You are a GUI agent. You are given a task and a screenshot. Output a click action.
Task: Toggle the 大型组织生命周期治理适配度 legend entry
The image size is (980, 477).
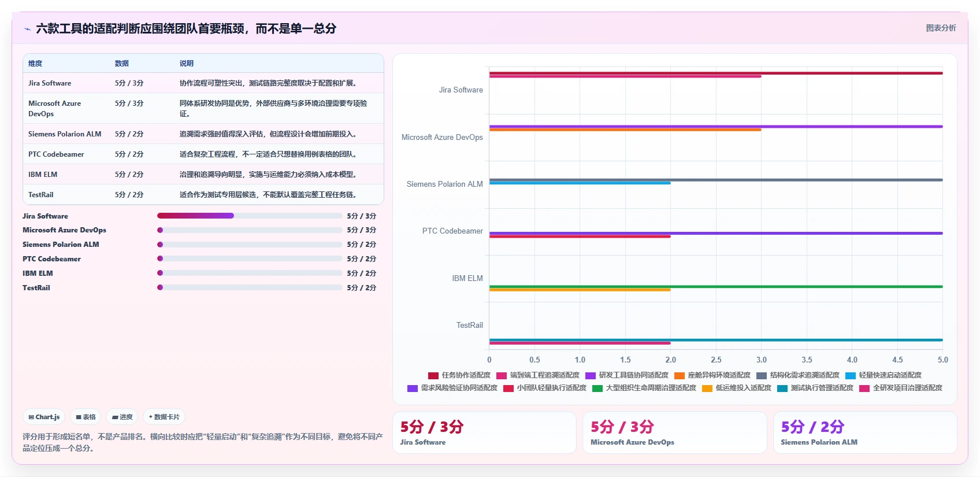[644, 388]
